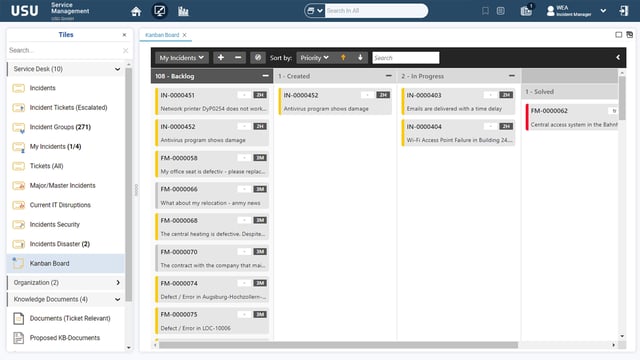Screen dimensions: 640x360
Task: Click the bookmark icon in top bar
Action: [485, 11]
